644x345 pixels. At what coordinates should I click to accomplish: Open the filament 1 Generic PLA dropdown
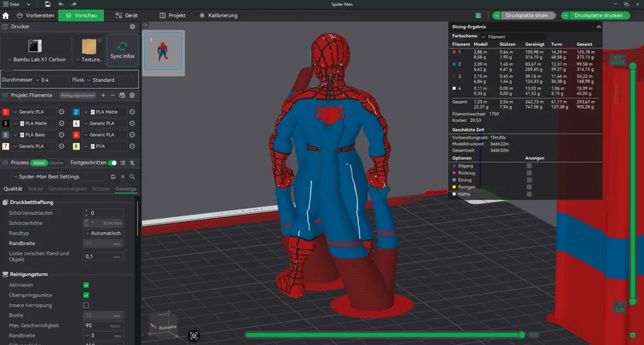[33, 112]
